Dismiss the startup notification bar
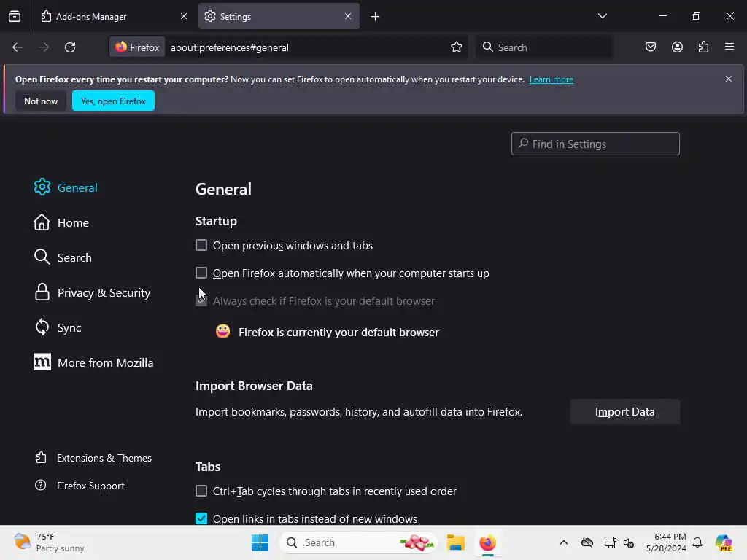 [x=729, y=79]
